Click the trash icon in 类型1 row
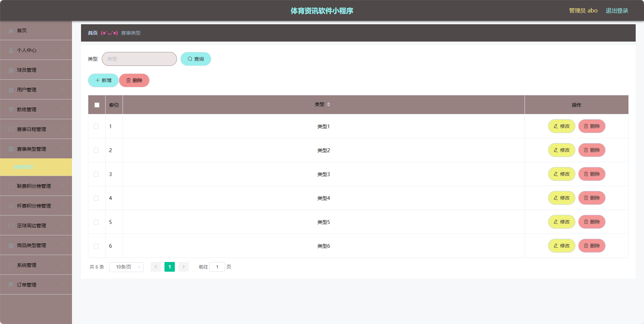644x324 pixels. point(586,126)
